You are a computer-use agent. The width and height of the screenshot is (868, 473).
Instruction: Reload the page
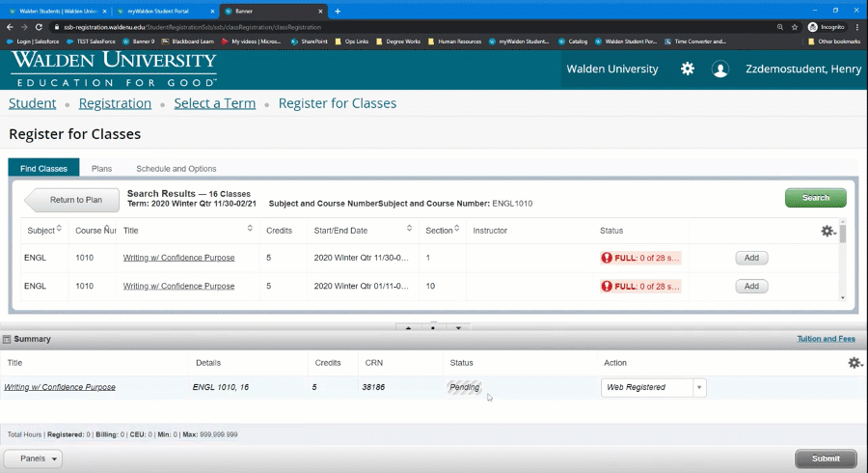39,27
